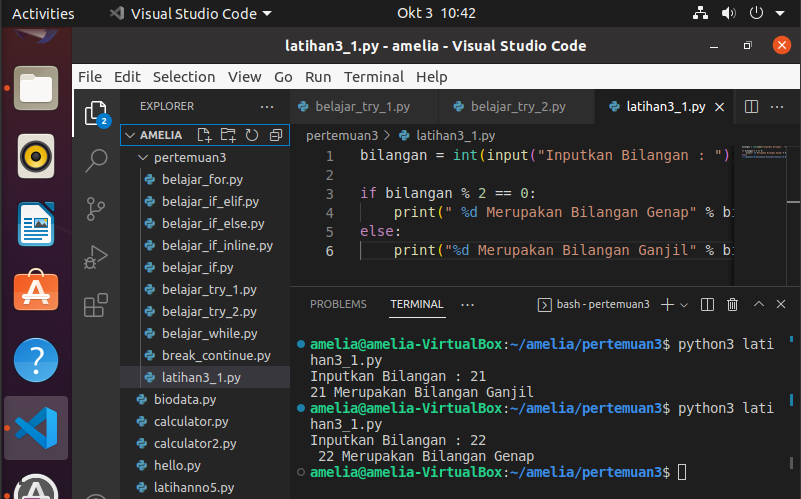Viewport: 801px width, 499px height.
Task: Open the clock and calendar Okt 3
Action: click(436, 13)
